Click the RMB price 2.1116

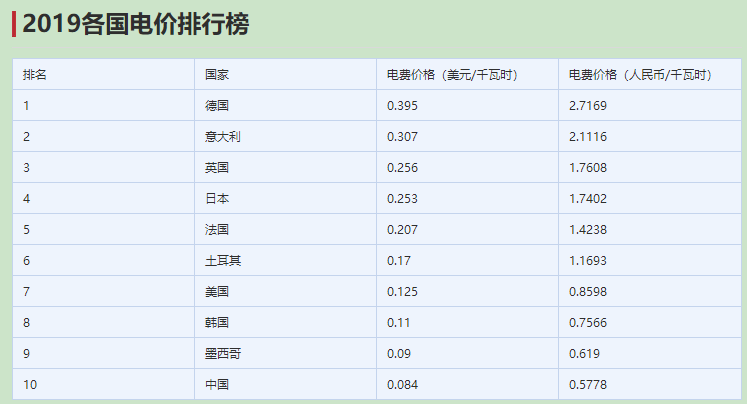click(x=588, y=137)
